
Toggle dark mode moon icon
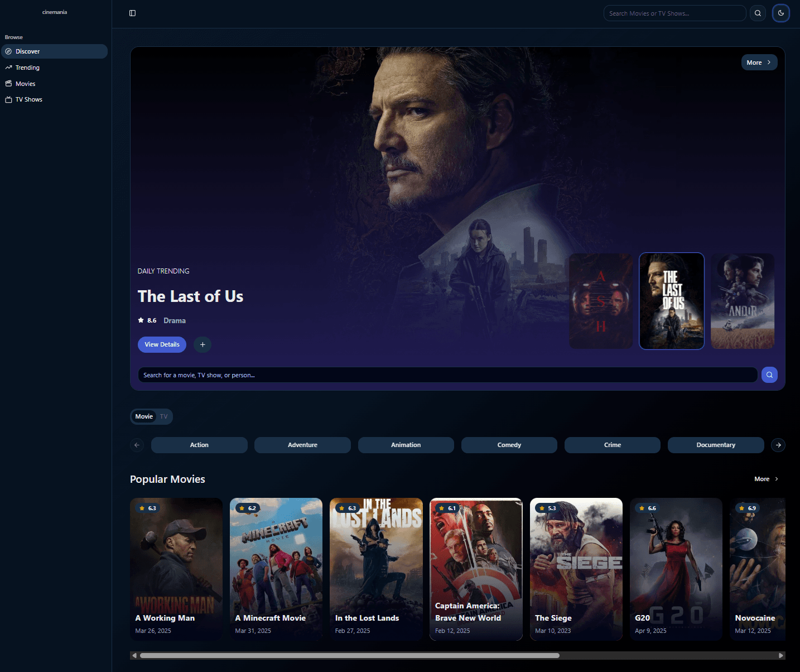click(x=781, y=13)
